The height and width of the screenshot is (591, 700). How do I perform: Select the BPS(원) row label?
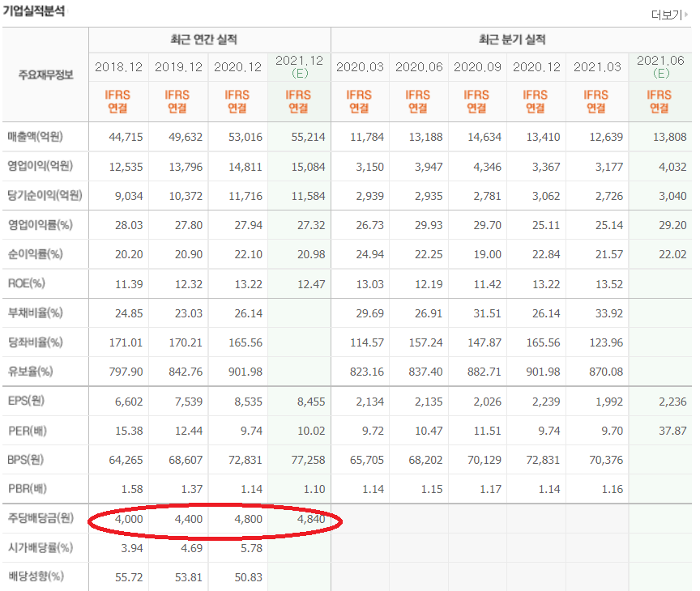(25, 459)
